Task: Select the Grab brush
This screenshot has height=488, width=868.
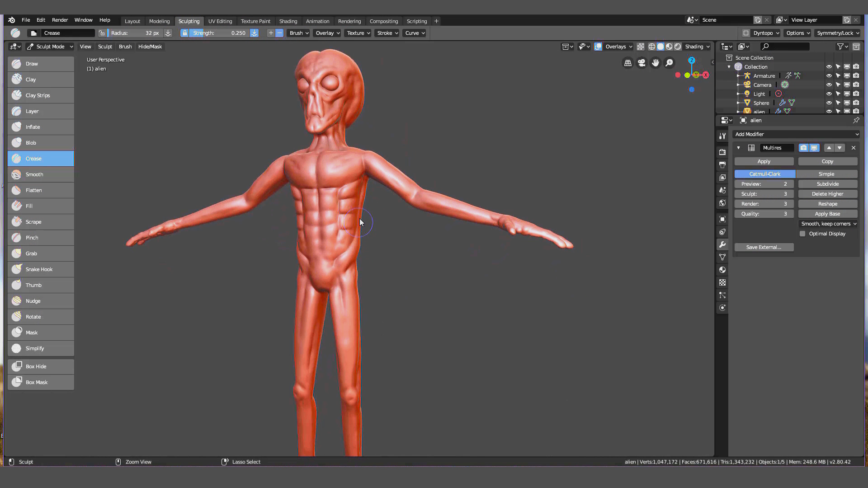Action: pyautogui.click(x=41, y=253)
